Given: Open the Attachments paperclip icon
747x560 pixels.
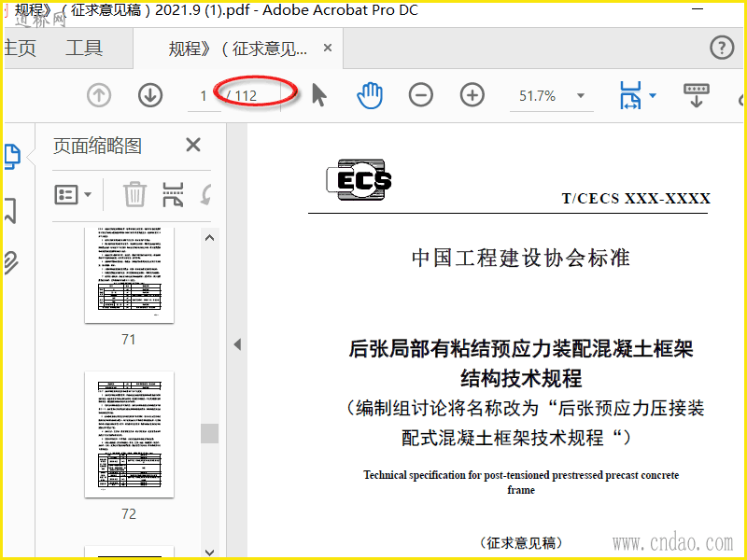Looking at the screenshot, I should tap(11, 262).
